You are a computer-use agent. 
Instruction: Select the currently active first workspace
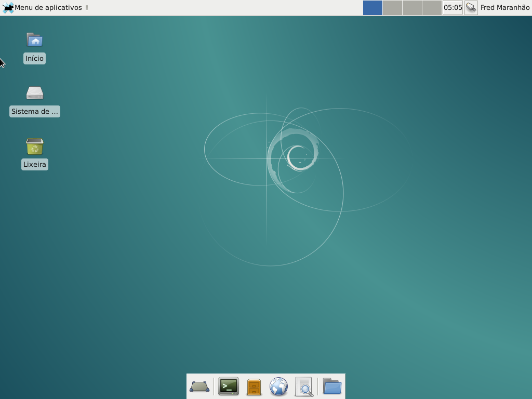click(373, 8)
